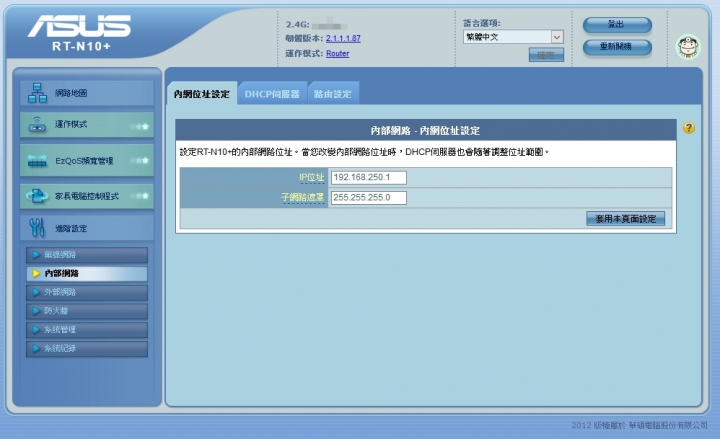Open 外部網路 menu item
This screenshot has width=720, height=439.
87,293
